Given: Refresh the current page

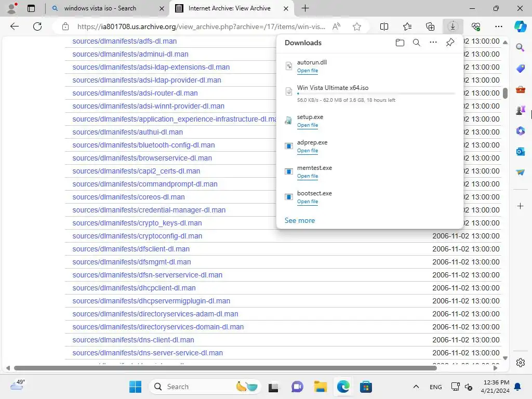Looking at the screenshot, I should (37, 26).
